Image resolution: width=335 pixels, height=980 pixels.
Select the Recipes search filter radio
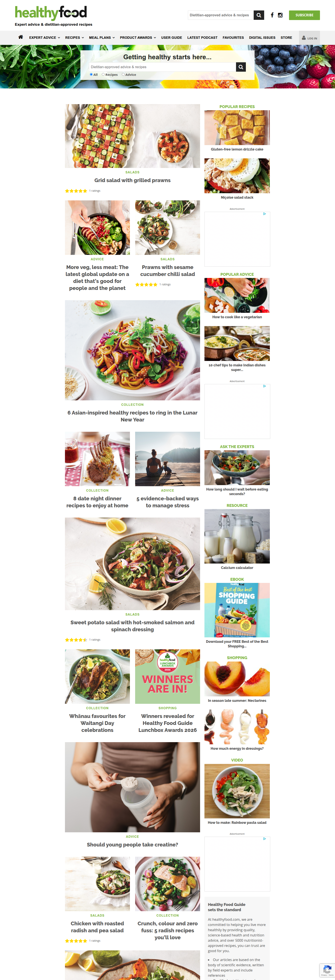click(103, 74)
